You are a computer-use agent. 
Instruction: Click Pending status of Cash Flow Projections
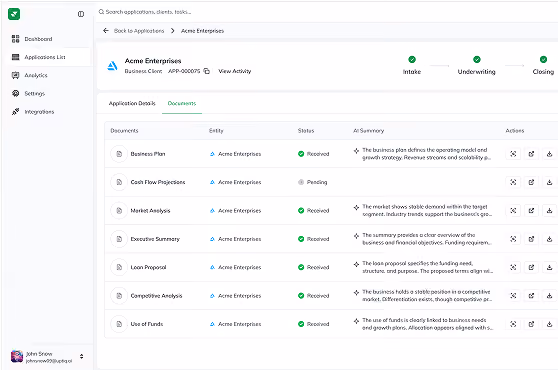[x=312, y=182]
